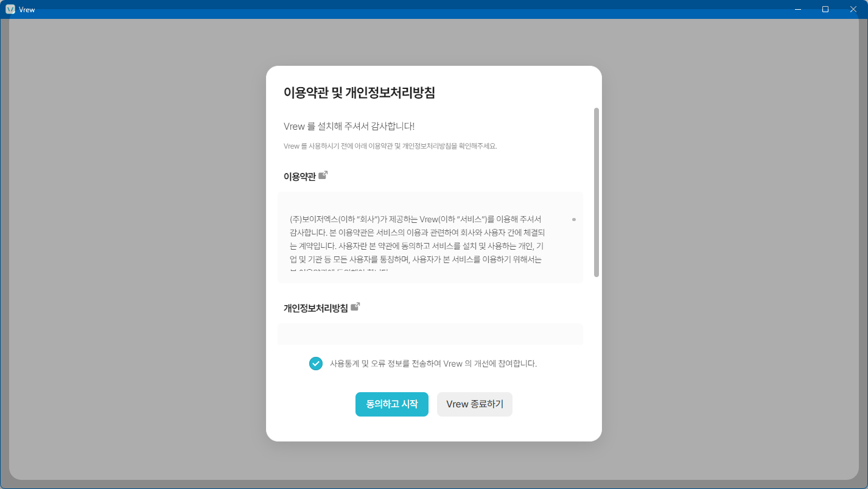Maximize the Vrew window

pyautogui.click(x=825, y=9)
